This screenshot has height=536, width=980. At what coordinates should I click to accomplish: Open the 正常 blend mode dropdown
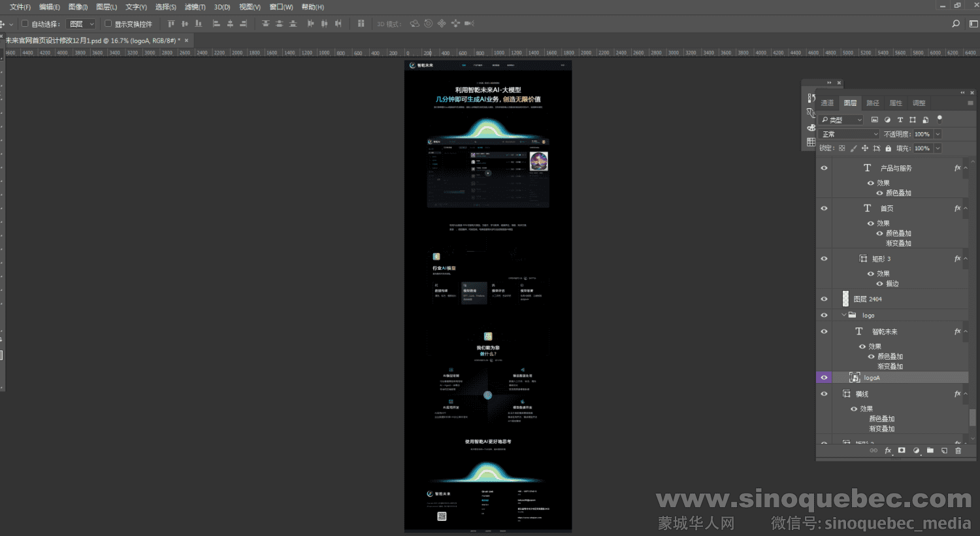point(850,134)
